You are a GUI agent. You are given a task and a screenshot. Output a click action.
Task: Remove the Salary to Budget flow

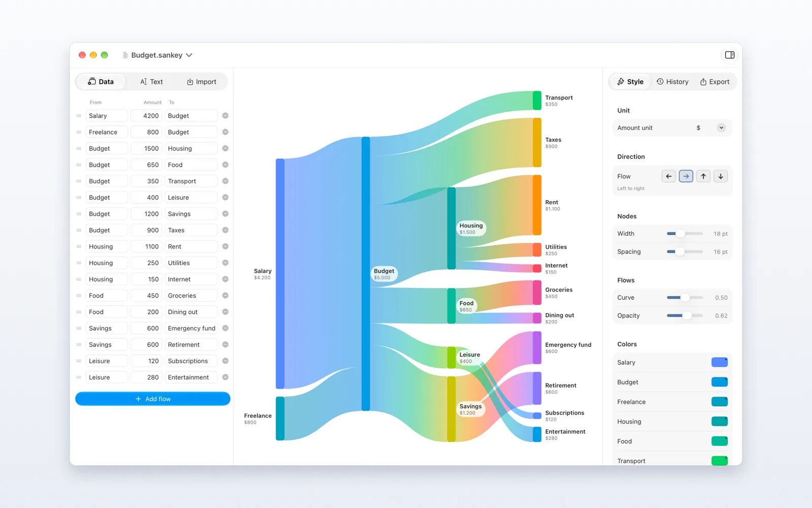[225, 116]
